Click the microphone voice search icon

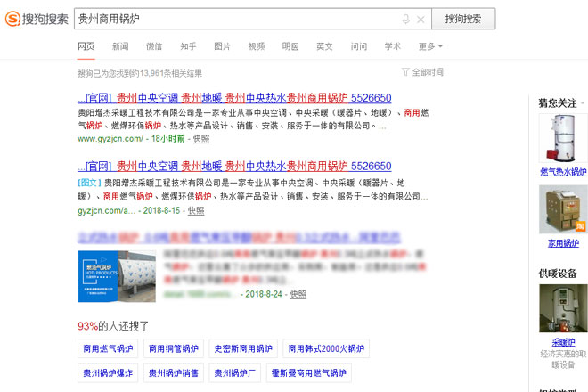coord(405,19)
